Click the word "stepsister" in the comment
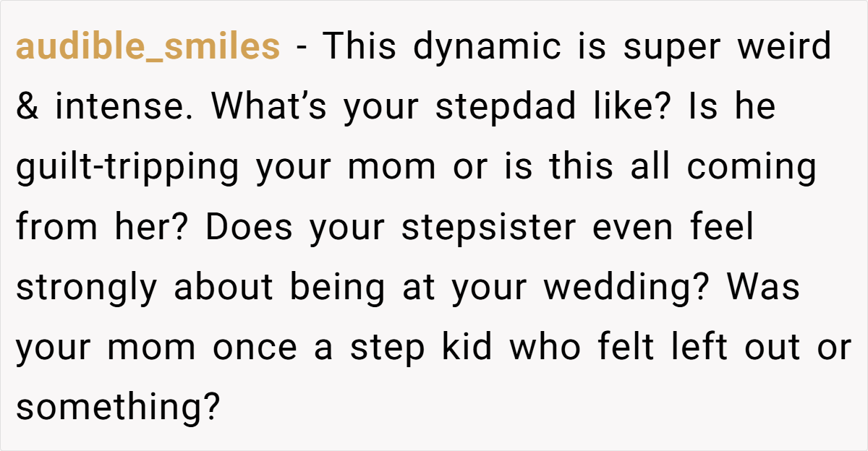Screen dimensions: 868x451 click(x=489, y=228)
